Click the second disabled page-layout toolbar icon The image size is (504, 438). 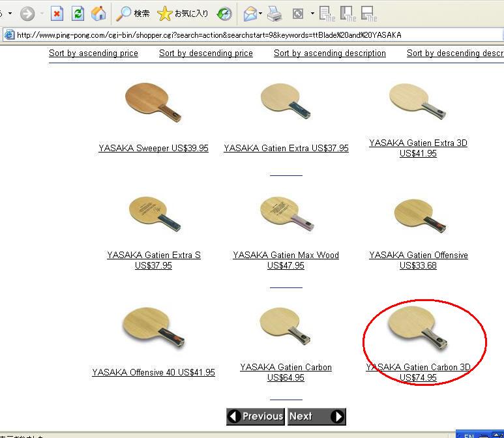point(348,14)
